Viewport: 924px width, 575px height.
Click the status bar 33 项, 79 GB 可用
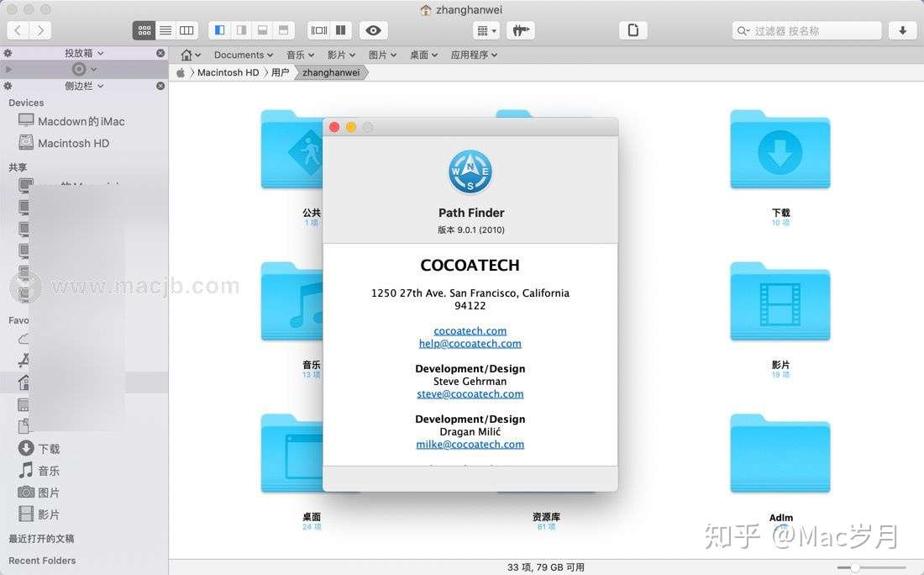pyautogui.click(x=546, y=567)
